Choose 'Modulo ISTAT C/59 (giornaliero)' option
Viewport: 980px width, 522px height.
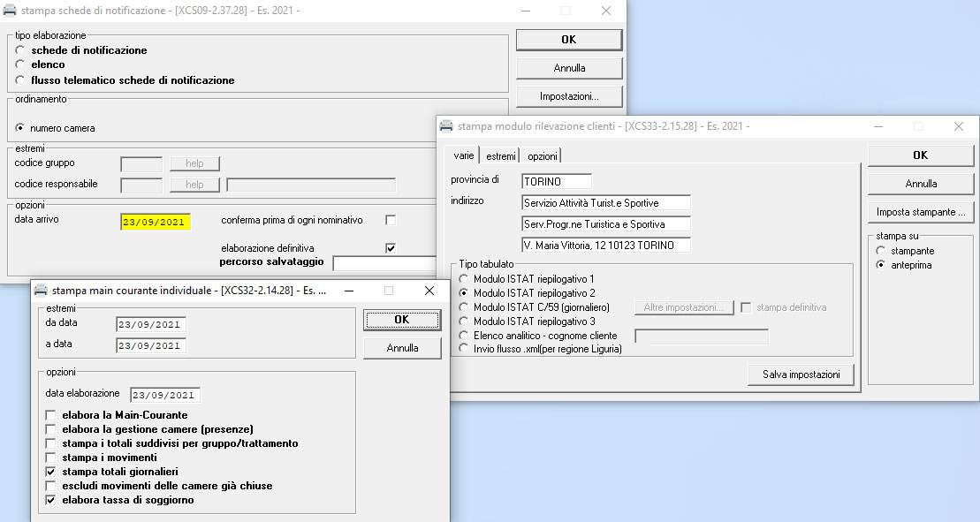click(464, 307)
